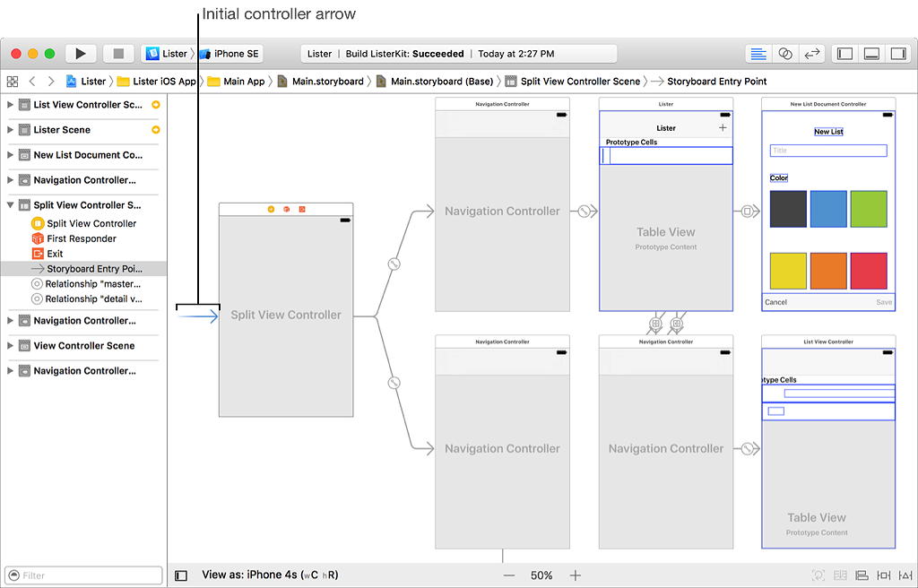918x588 pixels.
Task: Show the Version editor
Action: coord(812,53)
